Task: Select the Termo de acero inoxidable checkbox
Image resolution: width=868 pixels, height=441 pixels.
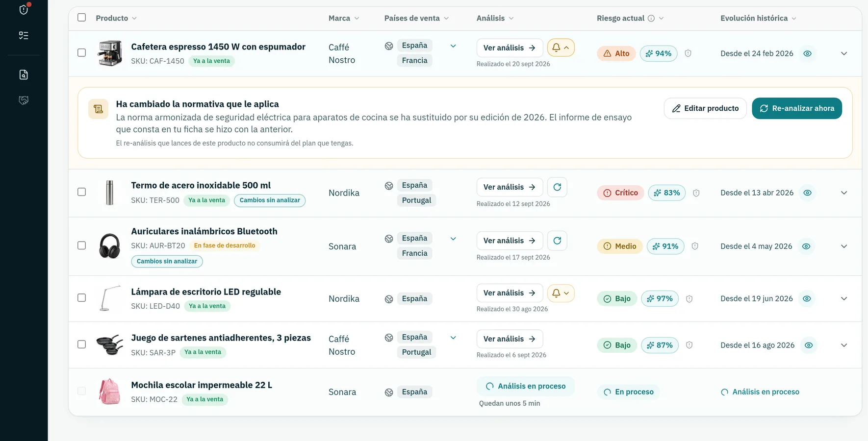Action: coord(82,192)
